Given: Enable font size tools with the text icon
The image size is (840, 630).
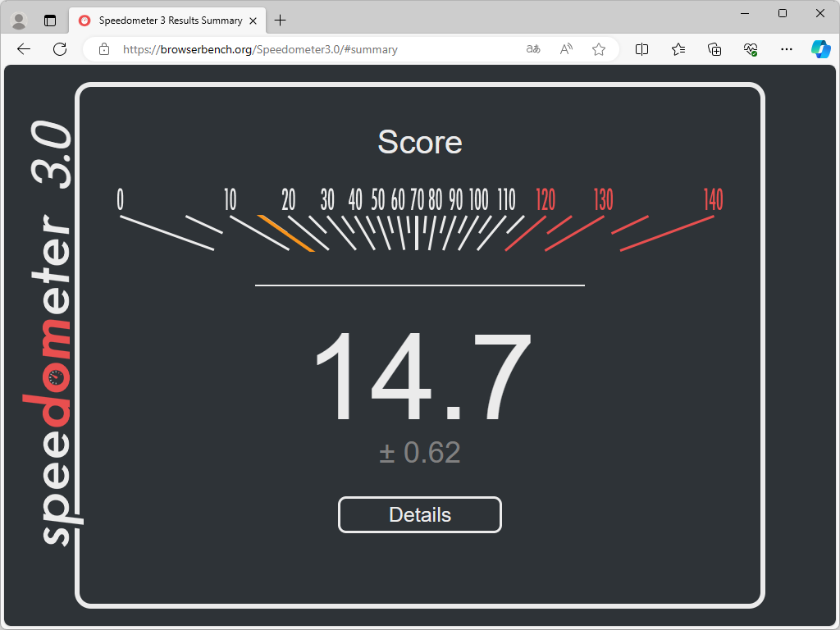Looking at the screenshot, I should (533, 49).
